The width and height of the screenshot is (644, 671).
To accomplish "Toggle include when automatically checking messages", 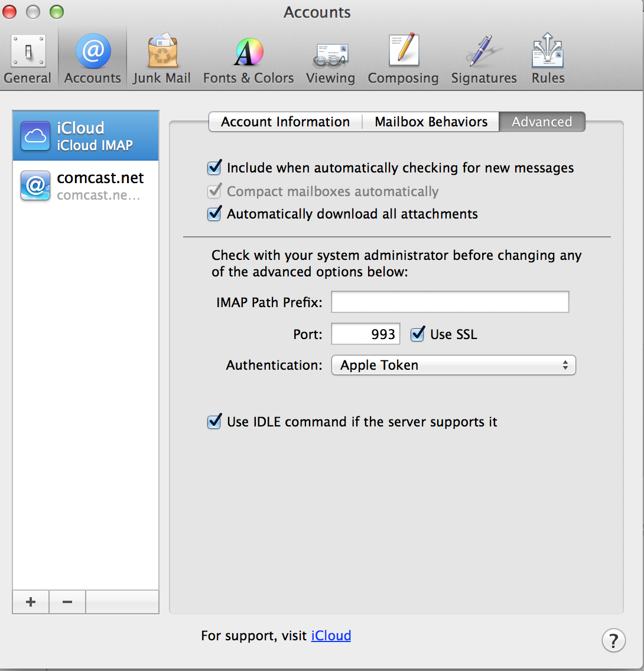I will tap(214, 168).
